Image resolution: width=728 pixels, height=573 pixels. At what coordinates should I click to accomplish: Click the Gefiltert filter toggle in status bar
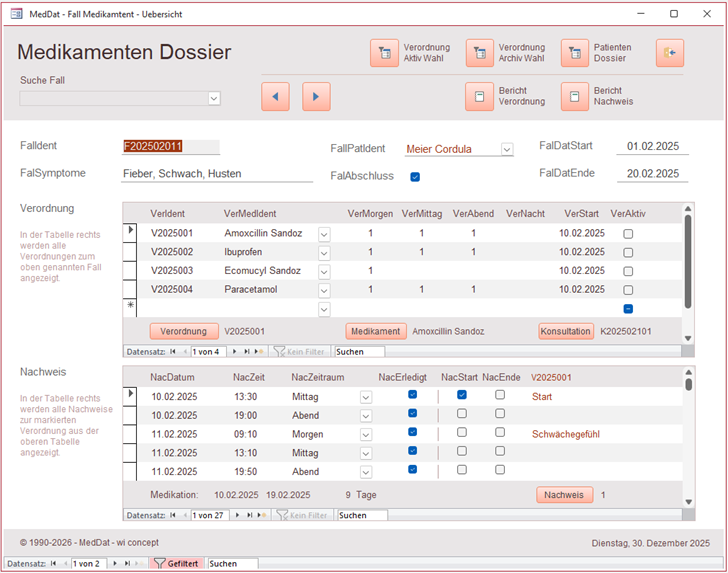pos(177,564)
